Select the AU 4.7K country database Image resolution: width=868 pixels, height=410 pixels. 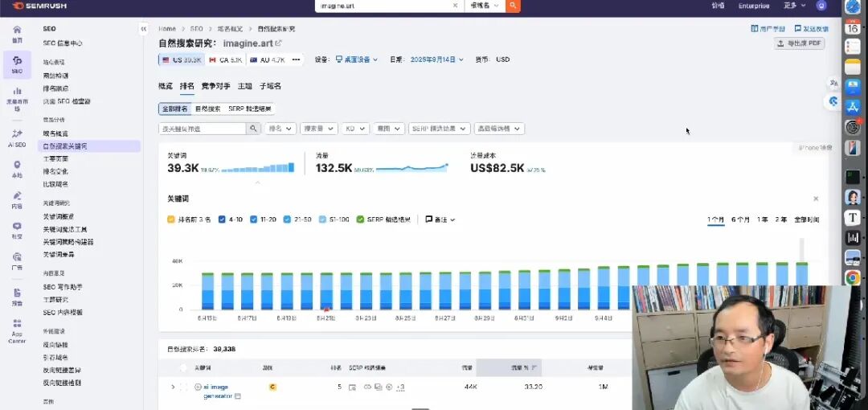point(268,59)
